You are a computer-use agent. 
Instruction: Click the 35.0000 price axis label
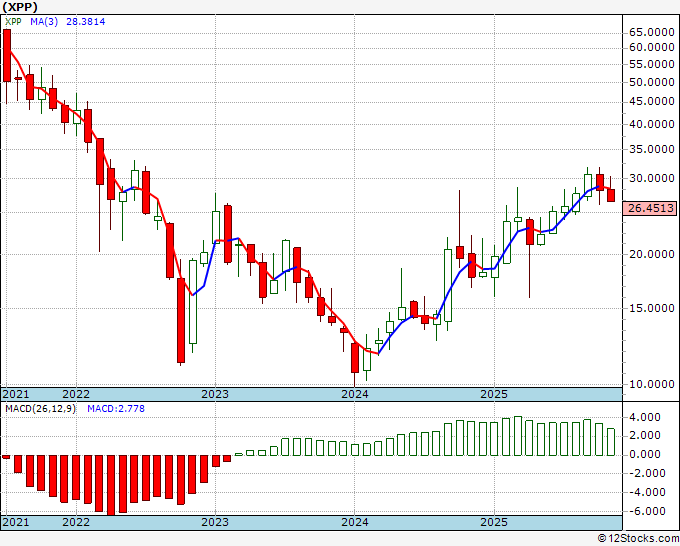(651, 149)
